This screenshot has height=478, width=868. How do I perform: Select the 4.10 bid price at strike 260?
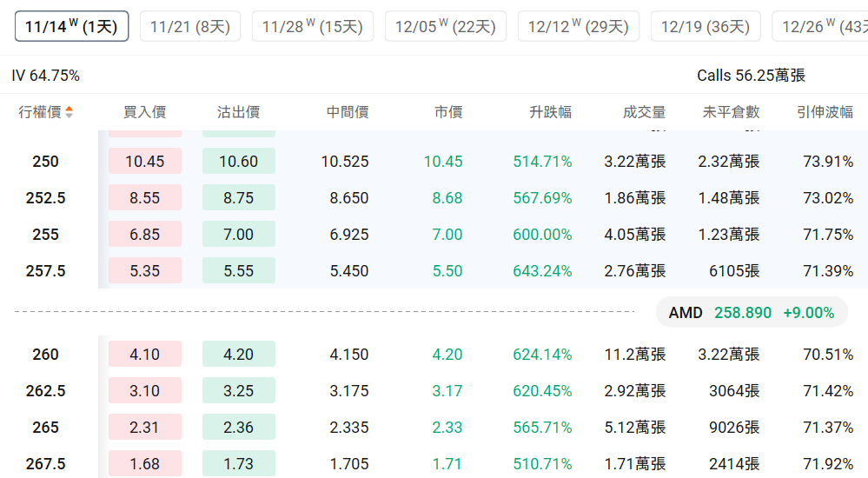point(144,355)
